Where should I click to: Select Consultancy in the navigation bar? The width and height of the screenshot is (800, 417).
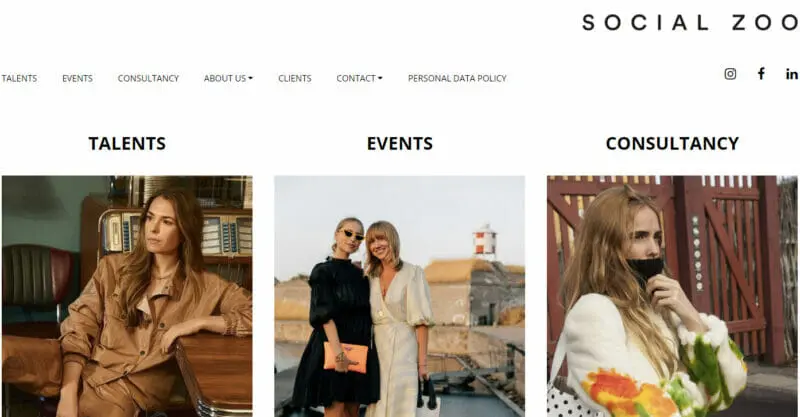pos(148,78)
